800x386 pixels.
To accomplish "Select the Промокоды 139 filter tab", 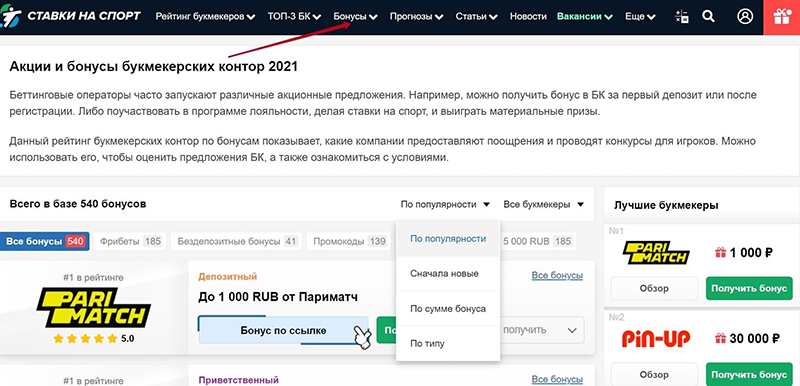I will click(349, 241).
